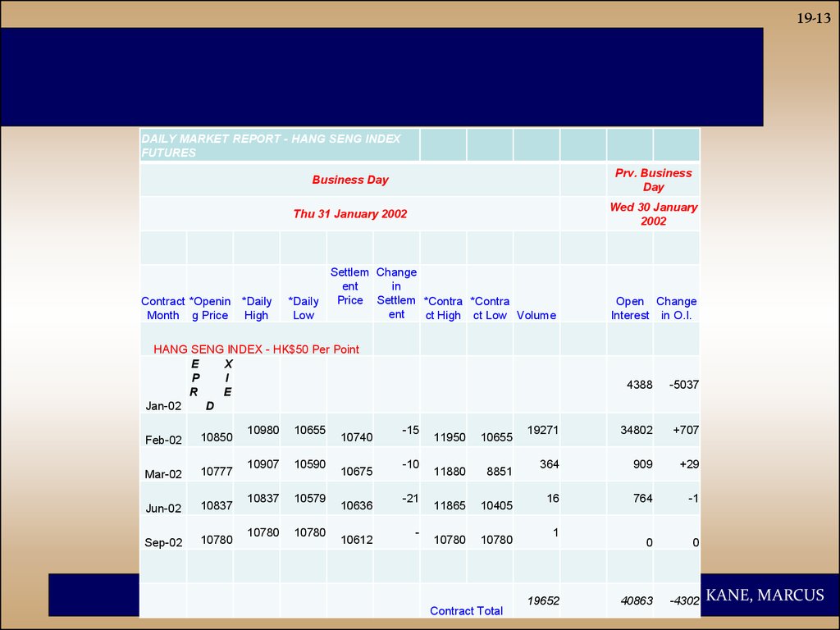The image size is (840, 630).
Task: Click the slide number 19-13
Action: [x=813, y=18]
